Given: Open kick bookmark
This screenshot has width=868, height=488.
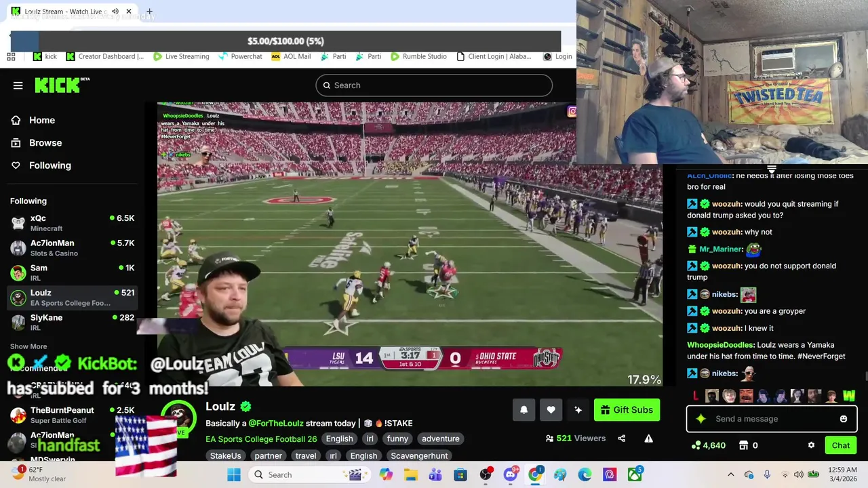Looking at the screenshot, I should (45, 57).
